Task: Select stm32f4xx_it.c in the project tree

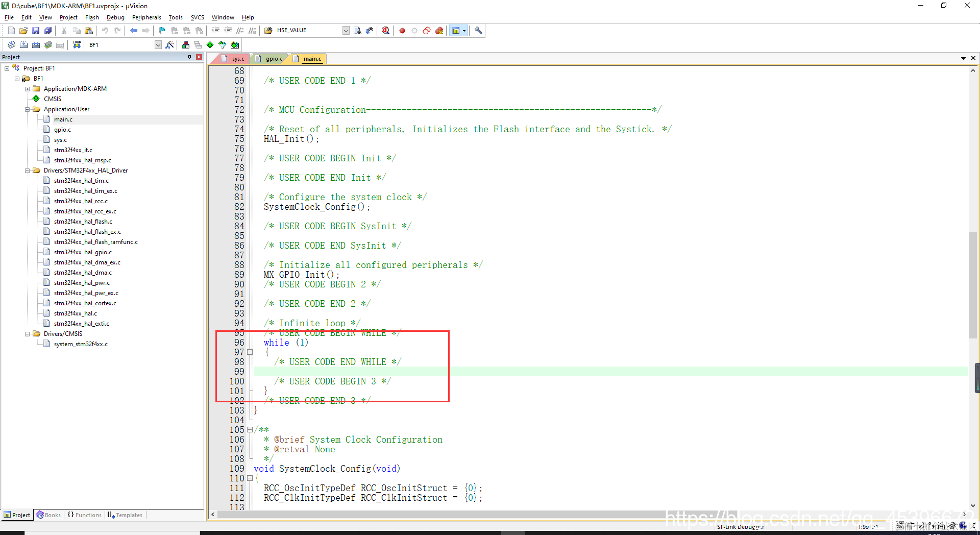Action: coord(73,150)
